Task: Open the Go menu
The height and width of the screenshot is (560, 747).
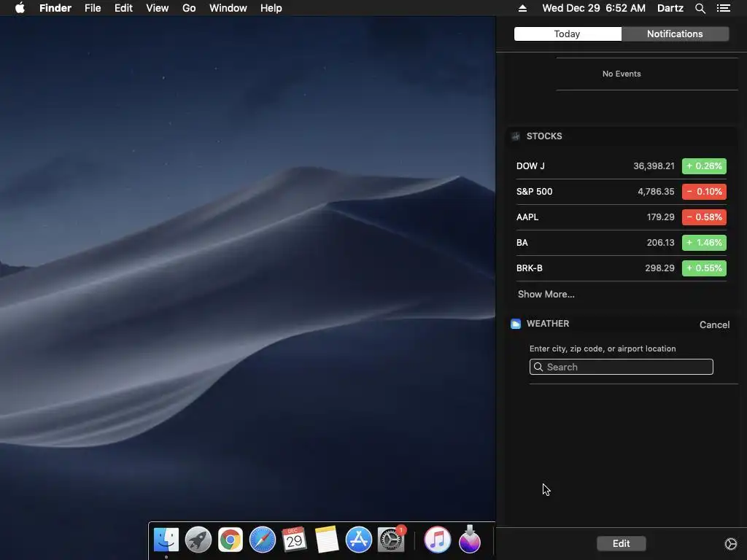Action: (x=189, y=8)
